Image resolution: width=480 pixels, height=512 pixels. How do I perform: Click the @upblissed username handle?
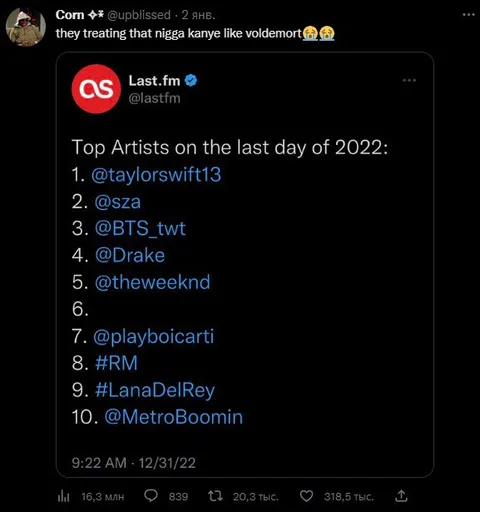pyautogui.click(x=139, y=15)
